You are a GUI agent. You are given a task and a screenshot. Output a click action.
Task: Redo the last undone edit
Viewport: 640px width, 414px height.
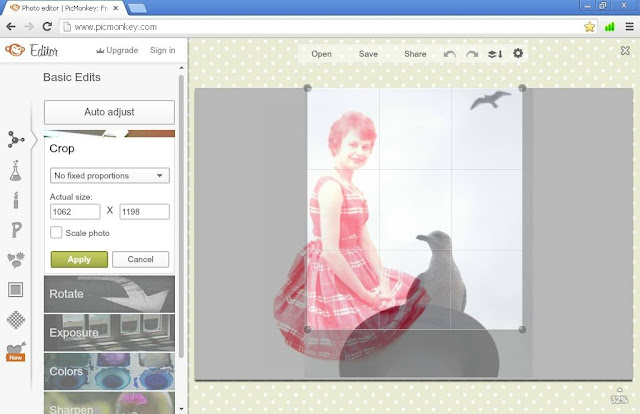[472, 54]
